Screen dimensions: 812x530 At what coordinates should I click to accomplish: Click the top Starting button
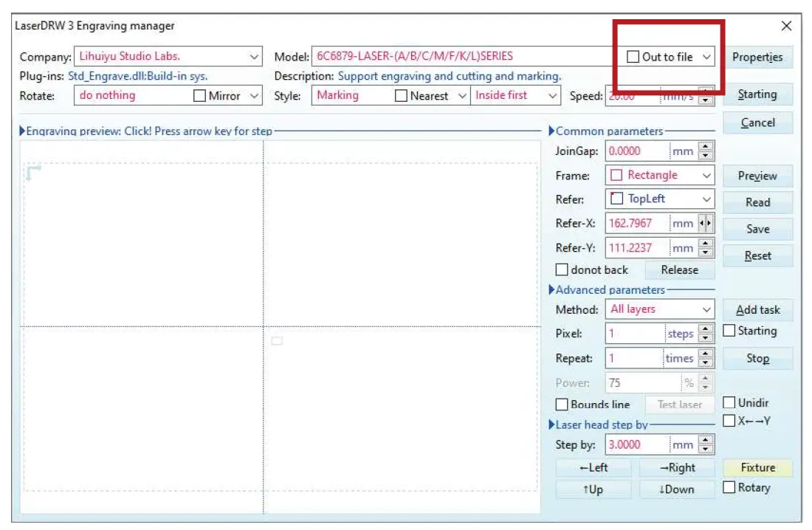pos(757,94)
